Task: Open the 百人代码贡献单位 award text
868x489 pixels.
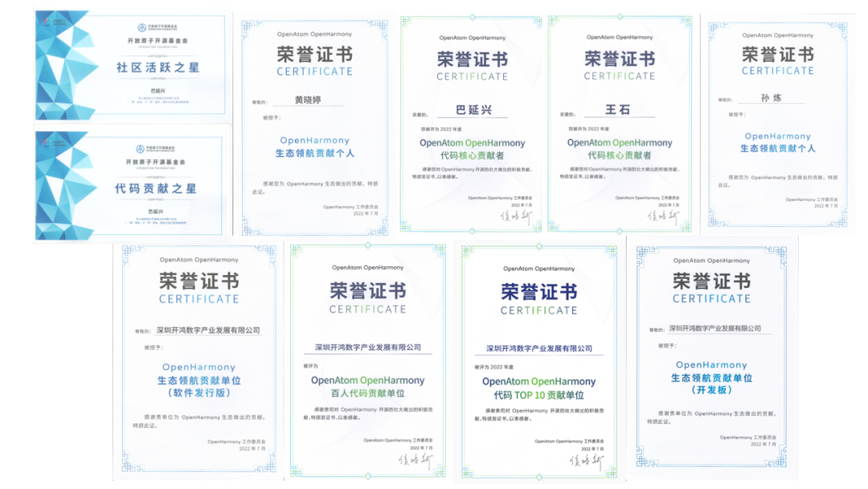Action: [x=367, y=393]
